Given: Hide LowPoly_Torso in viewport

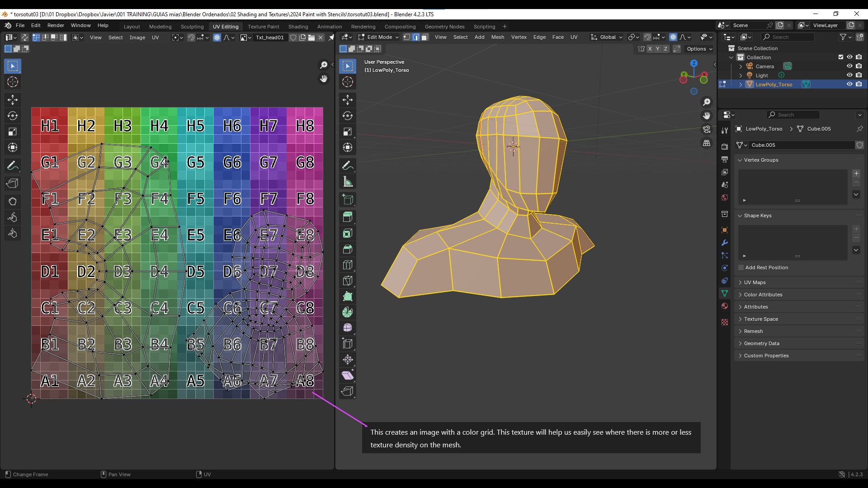Looking at the screenshot, I should click(849, 84).
